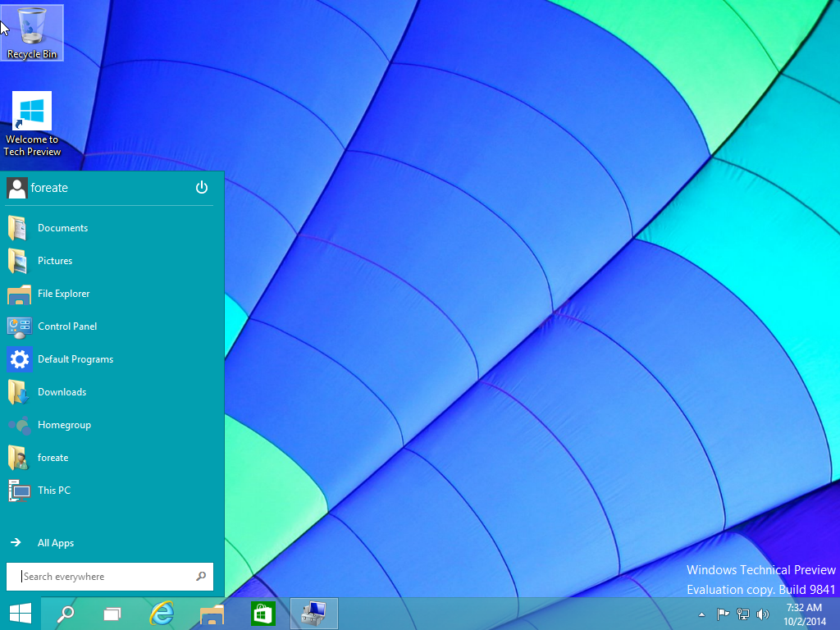Click the Homegroup icon

pyautogui.click(x=20, y=426)
